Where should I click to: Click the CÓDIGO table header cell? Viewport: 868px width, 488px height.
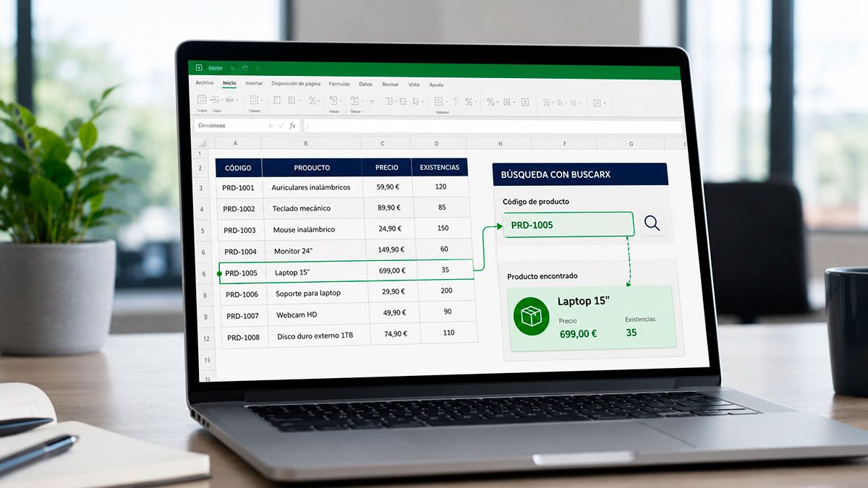[x=239, y=168]
